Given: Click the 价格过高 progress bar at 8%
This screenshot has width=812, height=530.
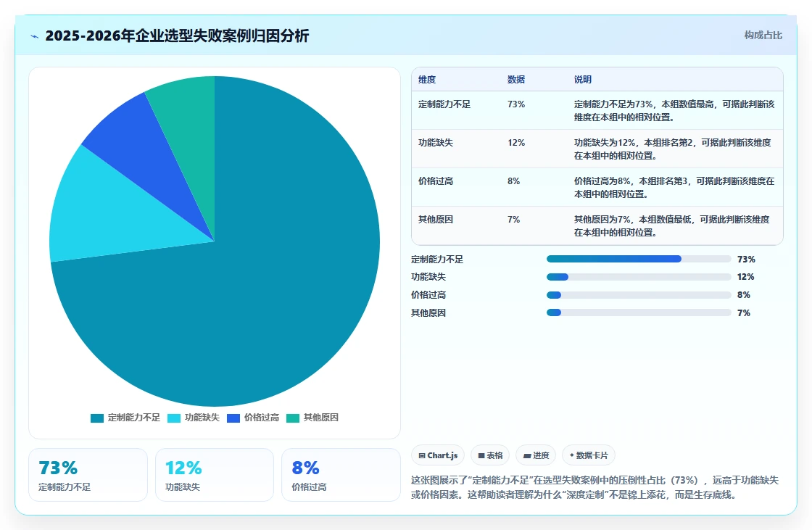Looking at the screenshot, I should [639, 295].
